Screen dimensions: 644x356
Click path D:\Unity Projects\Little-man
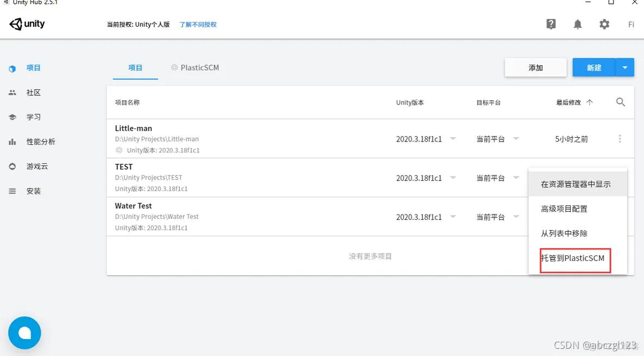pyautogui.click(x=157, y=139)
